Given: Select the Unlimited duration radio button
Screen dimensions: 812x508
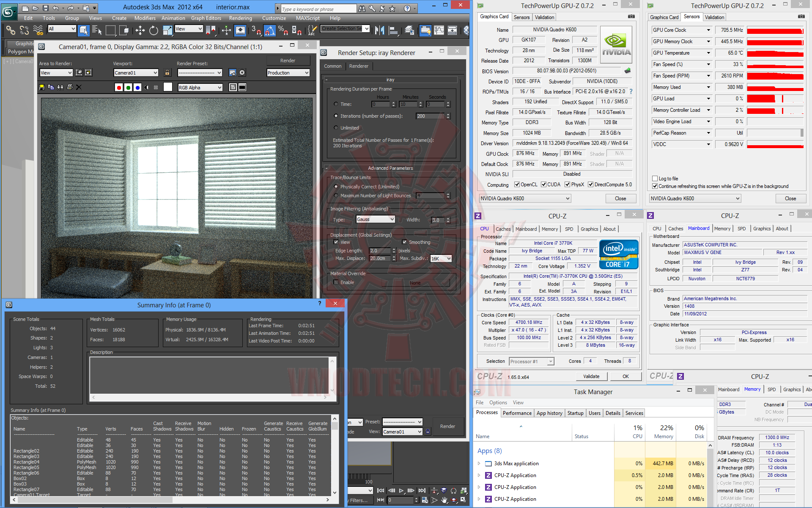Looking at the screenshot, I should [336, 128].
